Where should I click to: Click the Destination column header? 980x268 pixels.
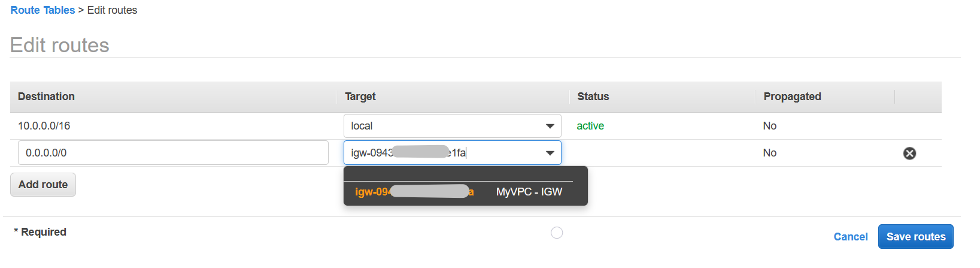tap(46, 97)
